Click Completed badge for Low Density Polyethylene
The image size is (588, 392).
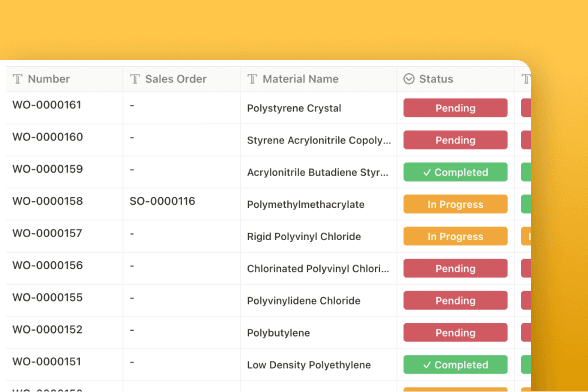[x=455, y=365]
